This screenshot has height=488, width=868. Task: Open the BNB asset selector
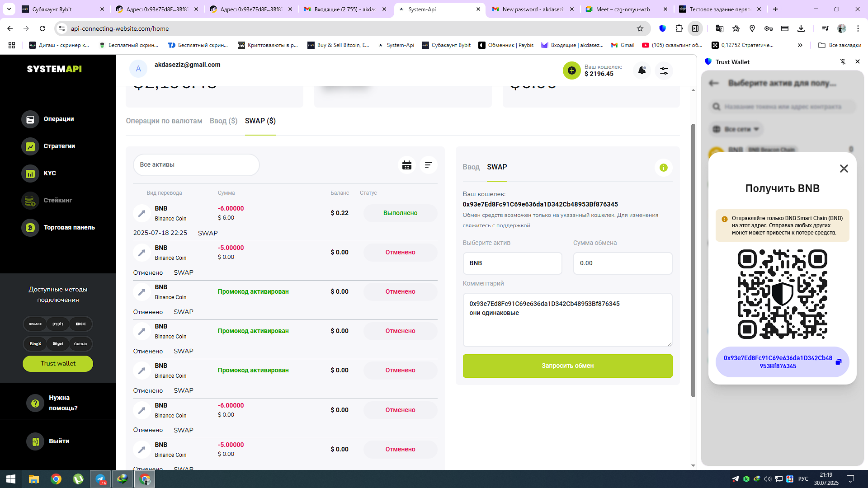(x=512, y=263)
